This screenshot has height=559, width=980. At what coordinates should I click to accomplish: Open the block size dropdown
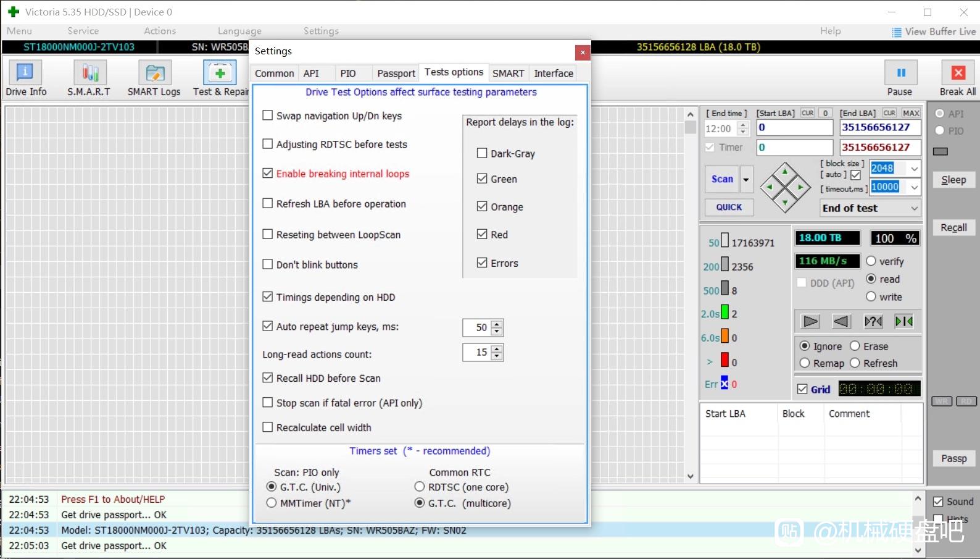click(x=915, y=169)
